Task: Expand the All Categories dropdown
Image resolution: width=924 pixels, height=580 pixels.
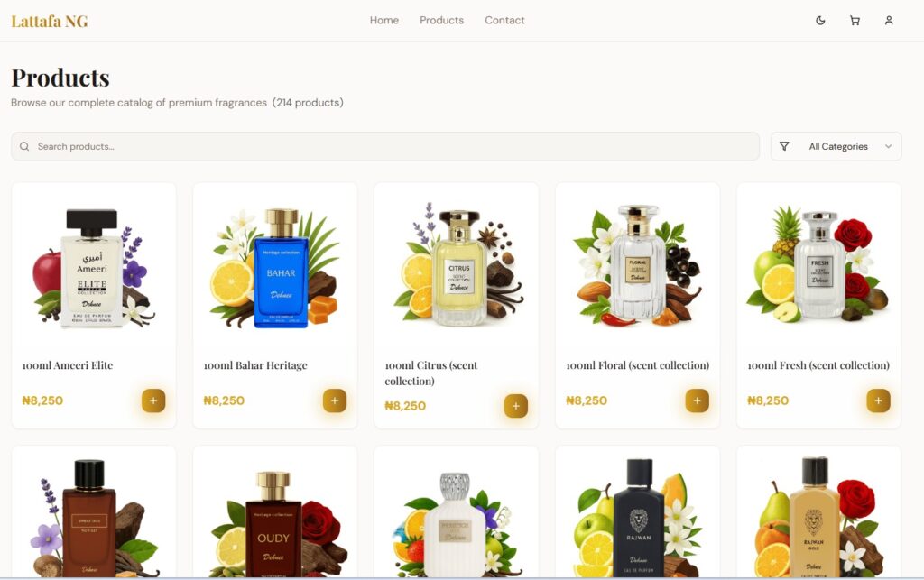Action: (x=836, y=146)
